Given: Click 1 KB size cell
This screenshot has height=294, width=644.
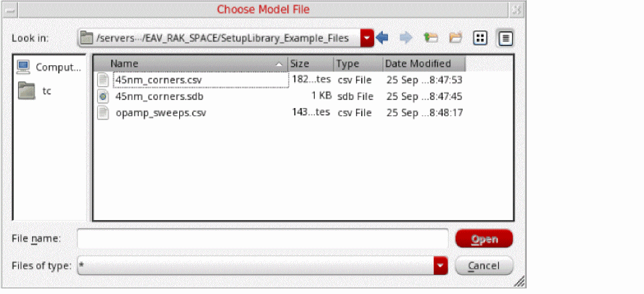Looking at the screenshot, I should point(321,96).
